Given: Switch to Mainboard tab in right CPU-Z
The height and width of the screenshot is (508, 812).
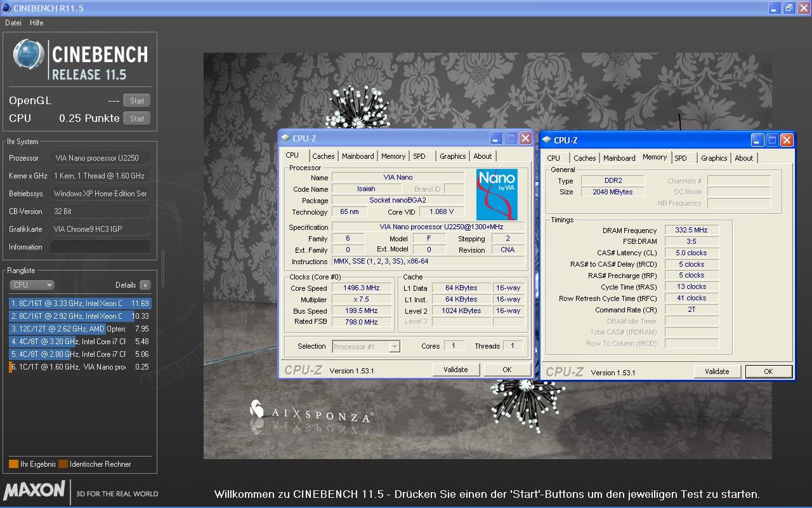Looking at the screenshot, I should 619,158.
